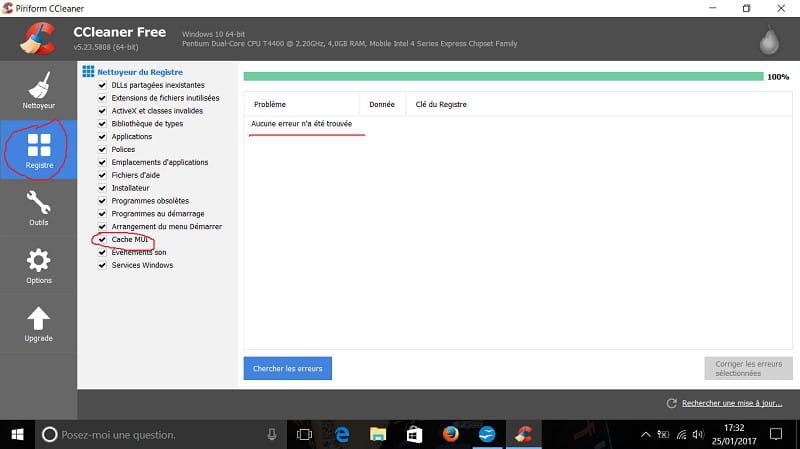Click Corriger les erreurs sélectionnées button
800x449 pixels.
pyautogui.click(x=748, y=368)
